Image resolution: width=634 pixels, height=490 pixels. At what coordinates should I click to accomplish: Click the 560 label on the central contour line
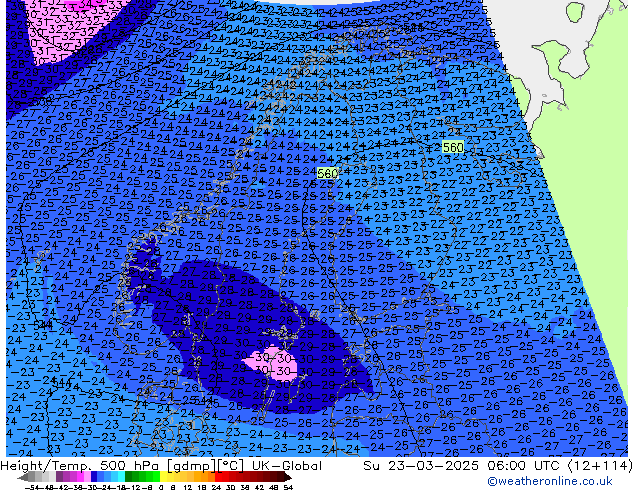327,173
